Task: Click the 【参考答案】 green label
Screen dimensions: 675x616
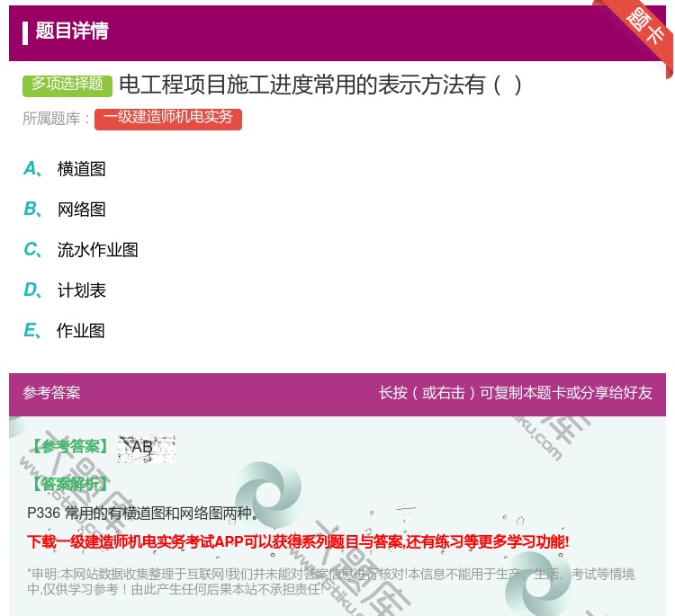Action: [69, 446]
